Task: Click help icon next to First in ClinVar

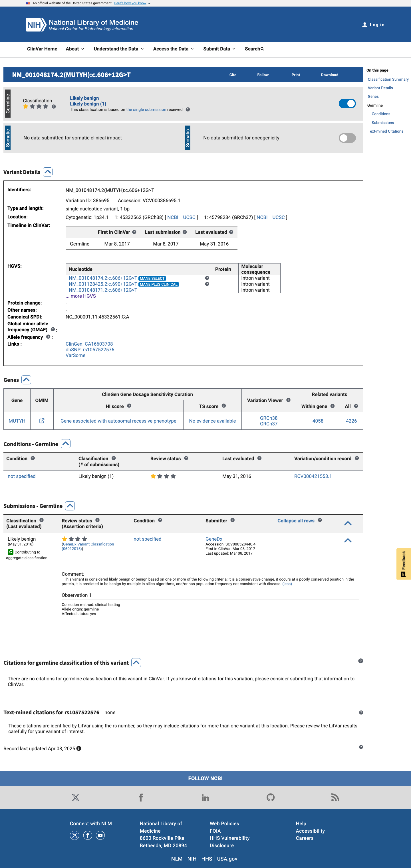Action: [134, 232]
